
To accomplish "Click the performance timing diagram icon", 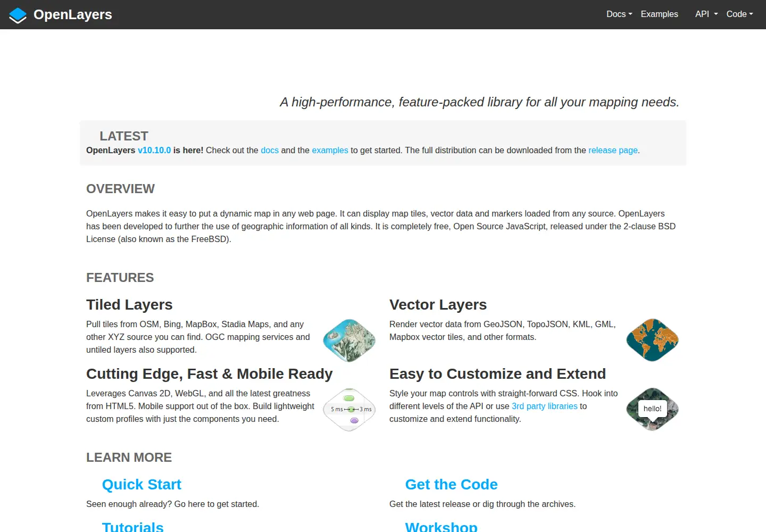I will [349, 410].
